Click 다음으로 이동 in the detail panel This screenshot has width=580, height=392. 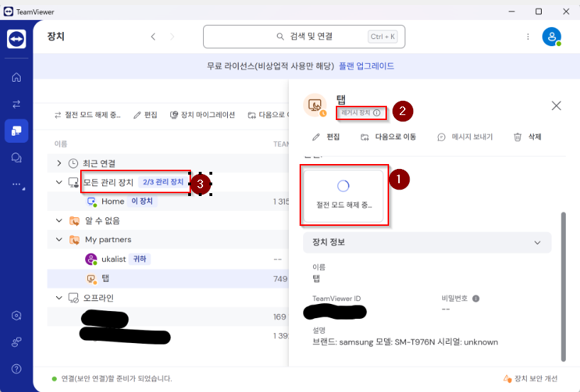coord(388,137)
